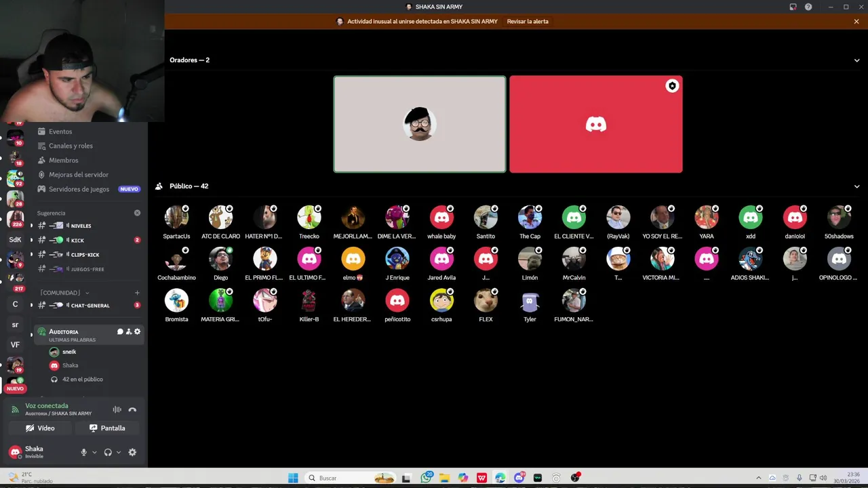
Task: Collapse the Público section
Action: pos(856,186)
